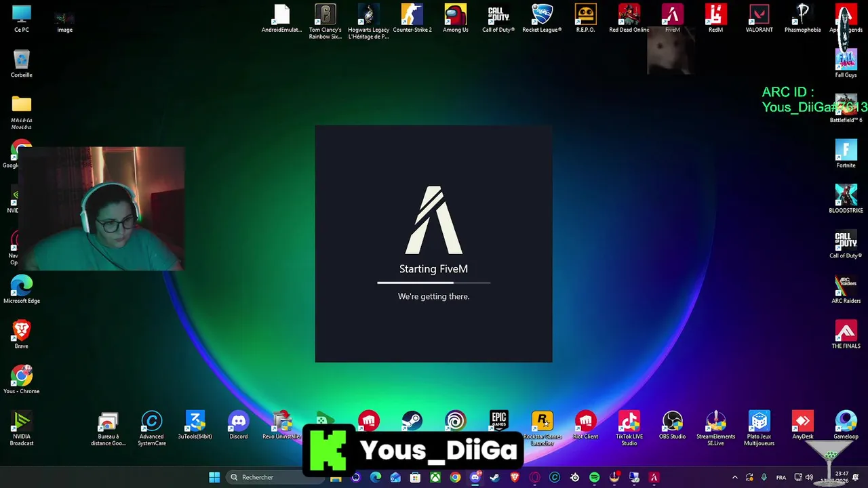Screen dimensions: 868x488
Task: Launch Rocket League shortcut
Action: [x=542, y=19]
